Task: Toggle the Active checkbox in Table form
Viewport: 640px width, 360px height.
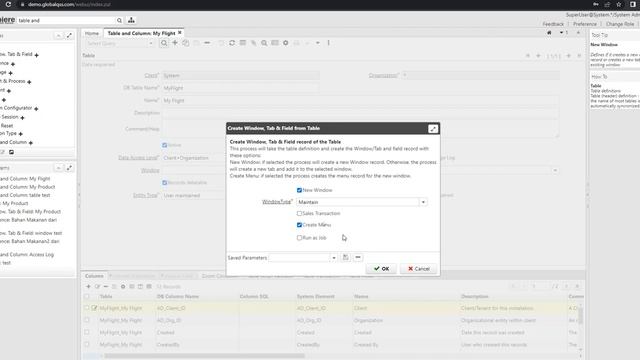Action: pyautogui.click(x=164, y=145)
